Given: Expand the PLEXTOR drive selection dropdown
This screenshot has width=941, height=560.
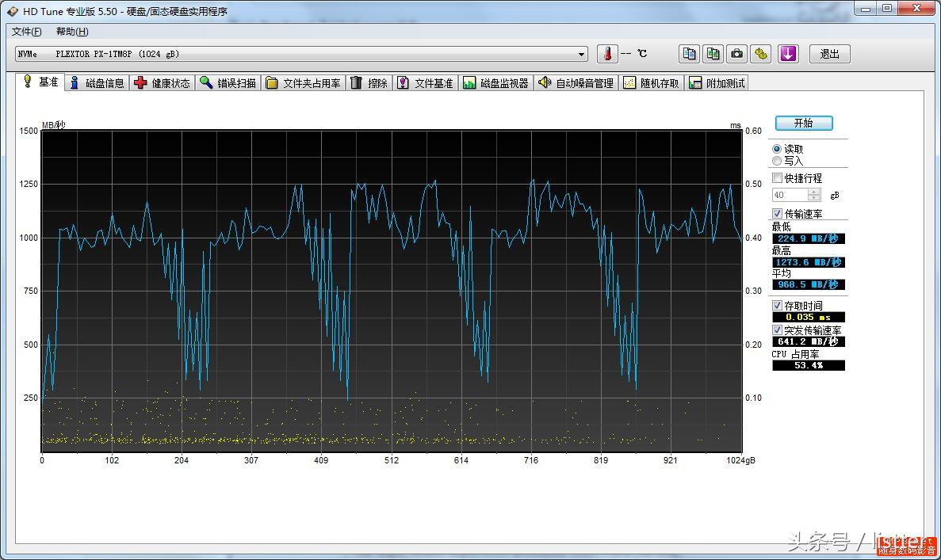Looking at the screenshot, I should pos(581,55).
